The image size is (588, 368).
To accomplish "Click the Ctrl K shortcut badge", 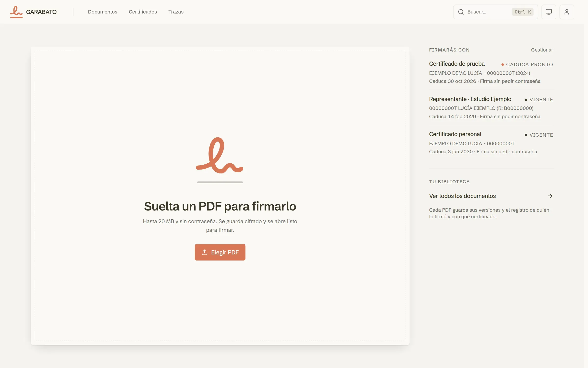I will 522,12.
